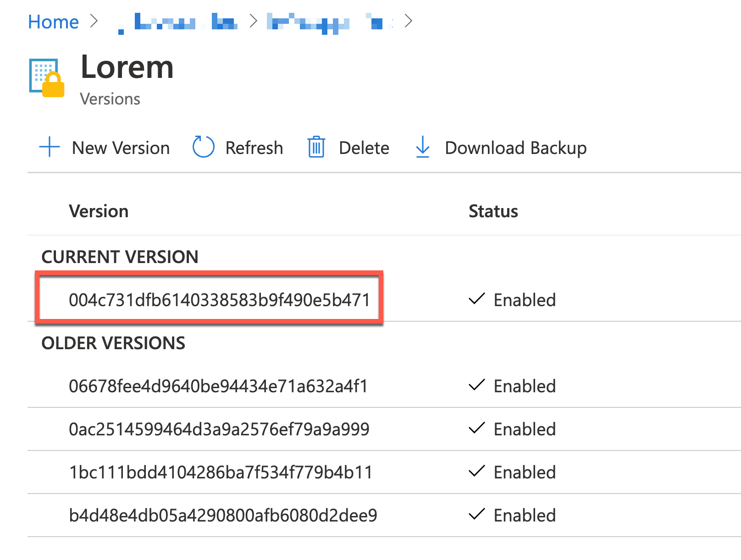The width and height of the screenshot is (741, 560).
Task: Click the chevron after the Home breadcrumb
Action: coord(94,21)
